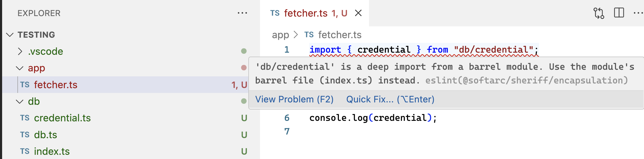Screen dimensions: 644x159
Task: Click the TS icon in fetcher.ts breadcrumb
Action: (x=309, y=35)
